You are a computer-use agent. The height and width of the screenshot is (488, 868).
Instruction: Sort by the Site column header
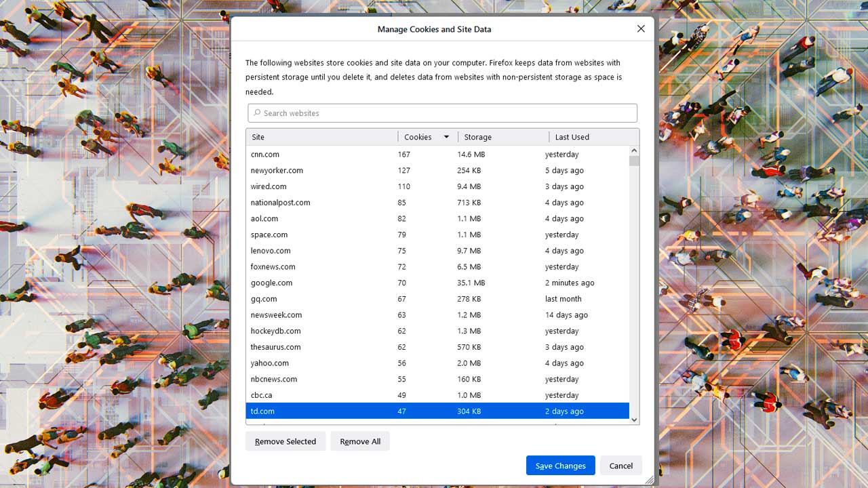tap(322, 137)
